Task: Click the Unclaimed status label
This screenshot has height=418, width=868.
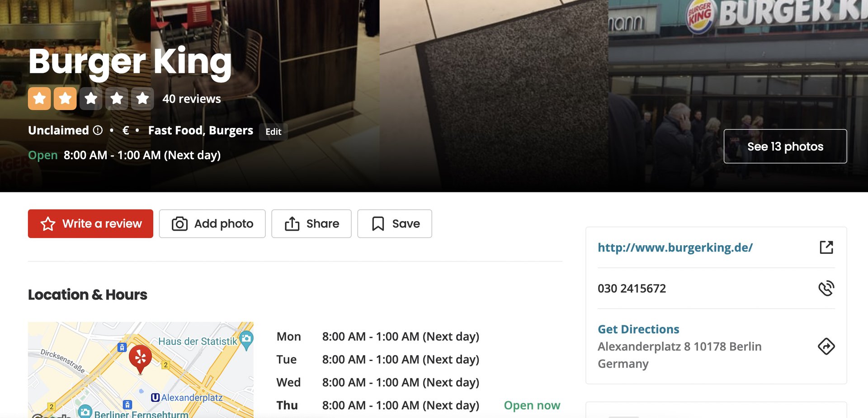Action: coord(58,130)
